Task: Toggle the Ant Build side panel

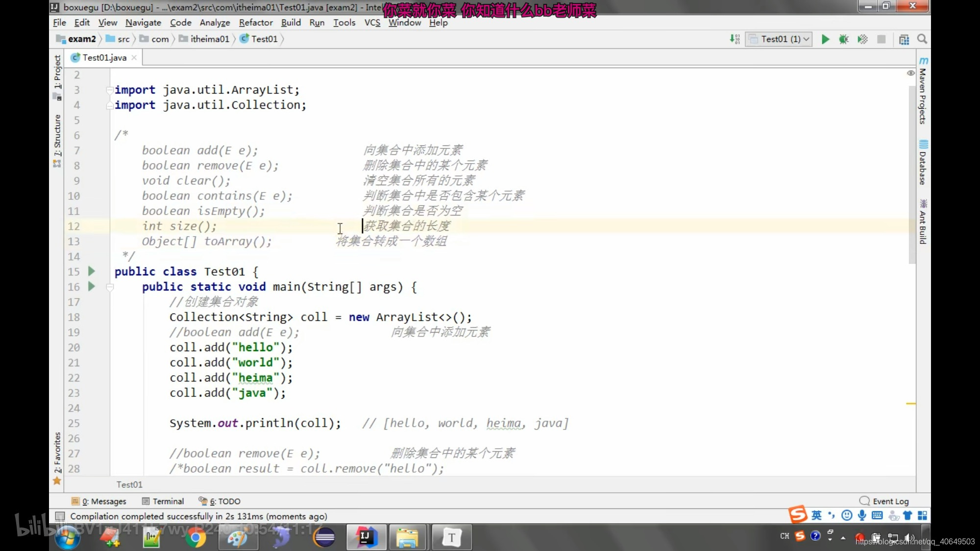Action: pyautogui.click(x=923, y=221)
